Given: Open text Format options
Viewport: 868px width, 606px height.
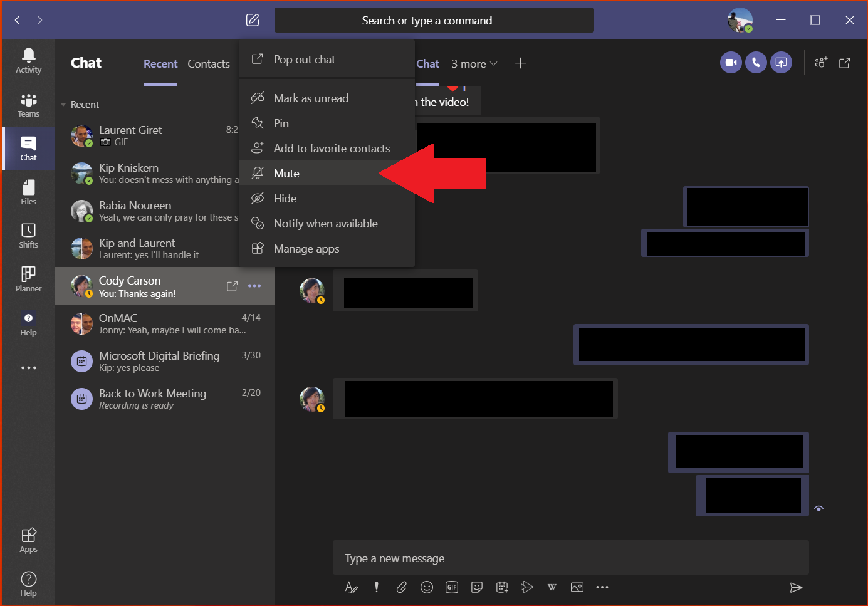Looking at the screenshot, I should (x=352, y=587).
